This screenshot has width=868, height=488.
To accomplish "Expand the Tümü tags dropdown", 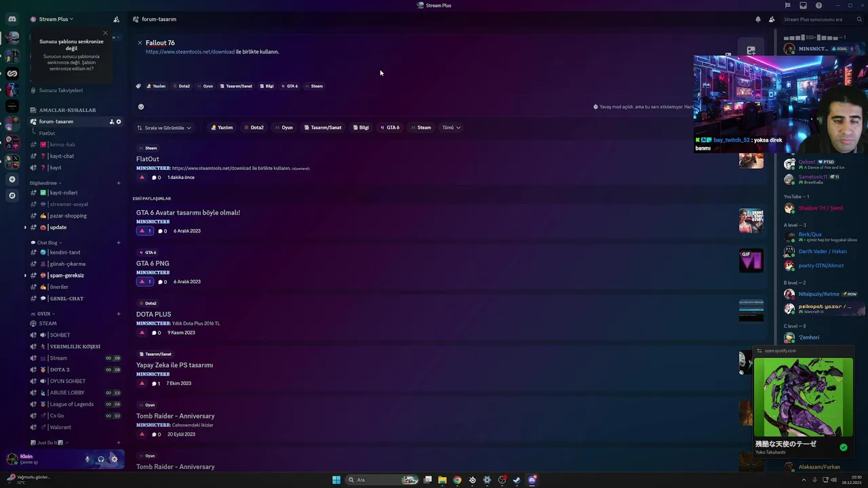I will (452, 127).
